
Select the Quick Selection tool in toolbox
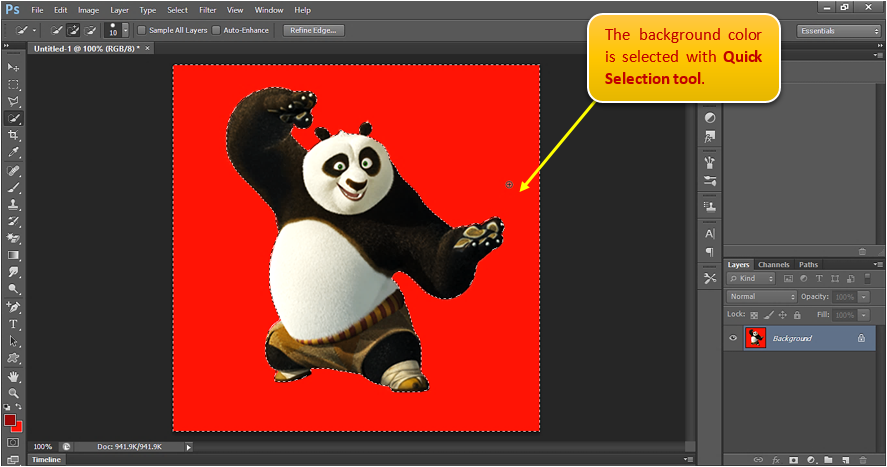coord(13,119)
